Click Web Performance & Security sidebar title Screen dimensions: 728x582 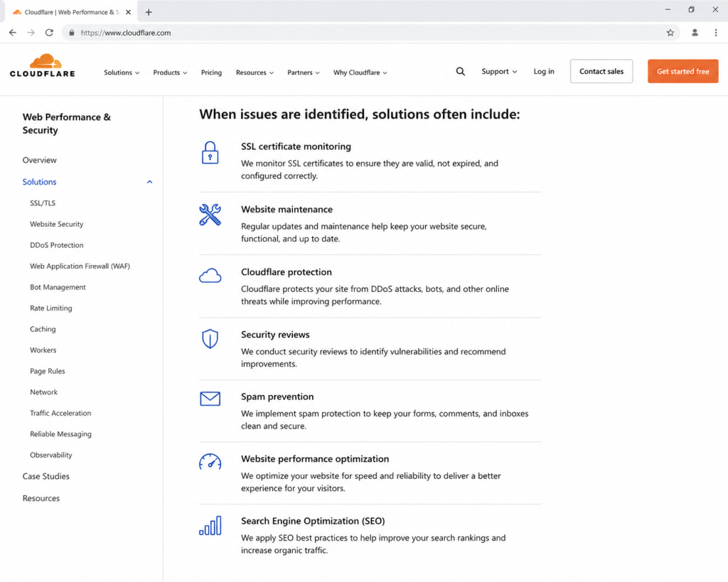coord(67,124)
